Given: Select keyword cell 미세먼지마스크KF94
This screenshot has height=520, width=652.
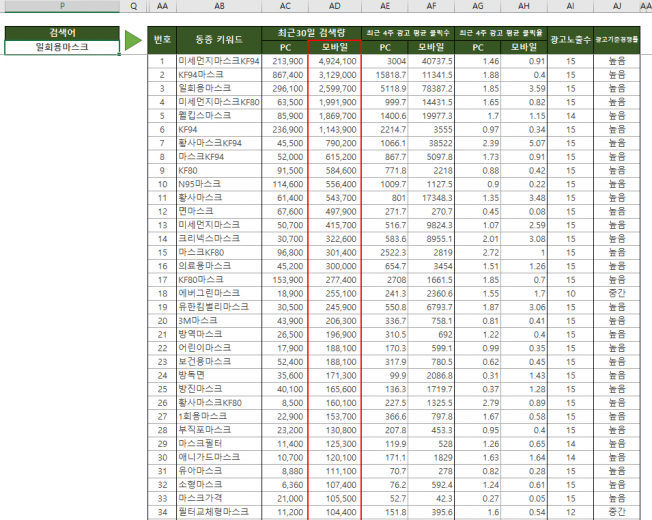Looking at the screenshot, I should tap(219, 61).
